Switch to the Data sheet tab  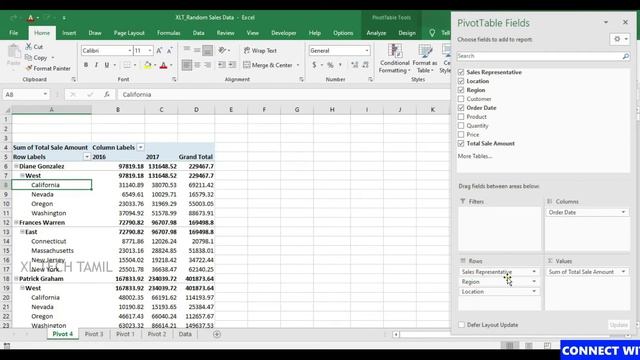pos(185,334)
